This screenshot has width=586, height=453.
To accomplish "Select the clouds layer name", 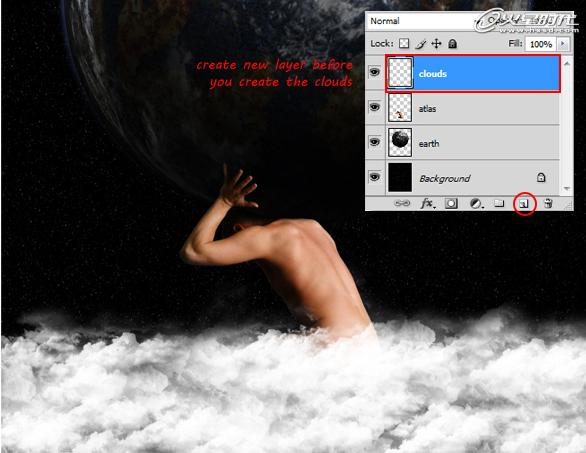I will (x=433, y=74).
